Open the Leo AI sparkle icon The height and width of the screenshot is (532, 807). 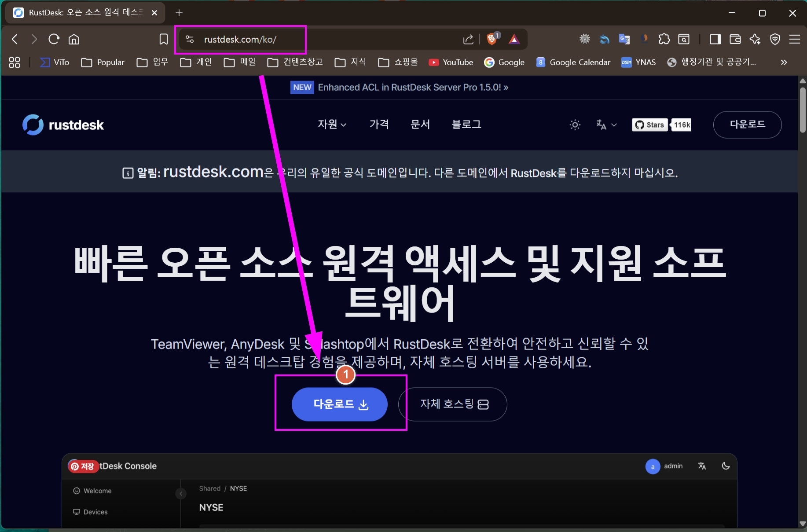[755, 39]
